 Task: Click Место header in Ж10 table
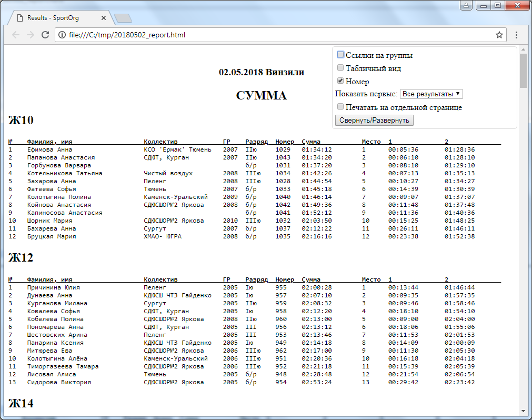tap(371, 142)
